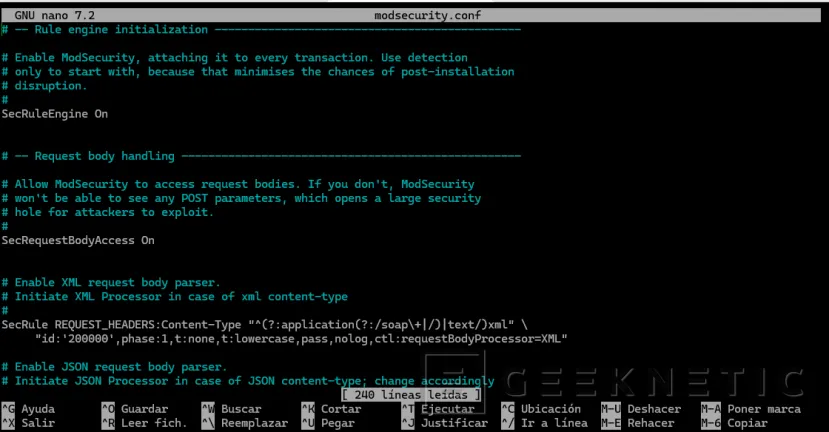Viewport: 829px width, 432px height.
Task: Click the M-6 Copiar shortcut
Action: pyautogui.click(x=734, y=423)
